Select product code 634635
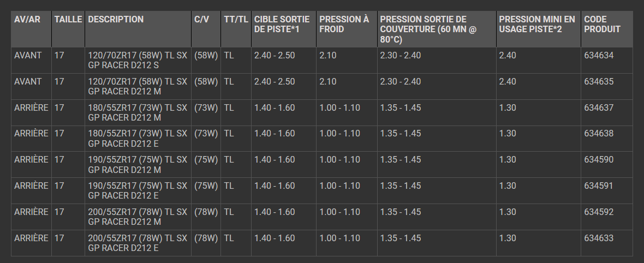 (x=599, y=82)
